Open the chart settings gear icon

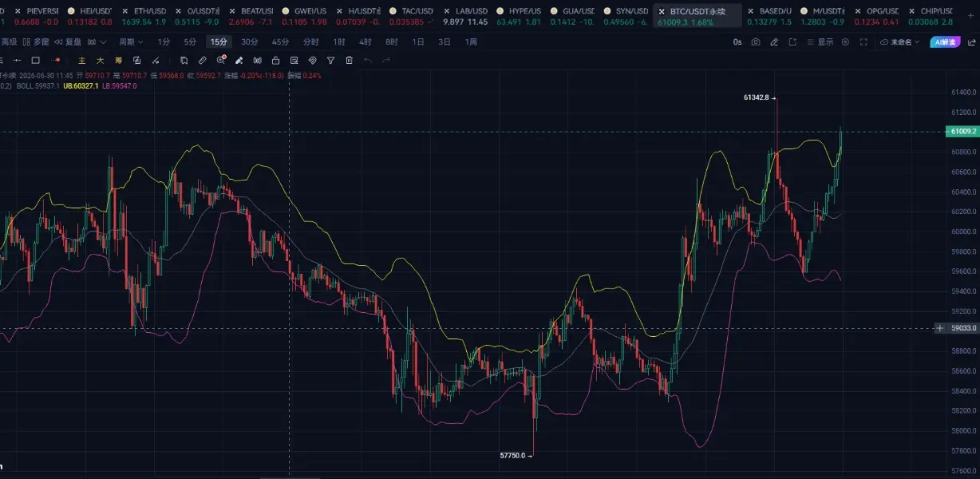(x=845, y=42)
